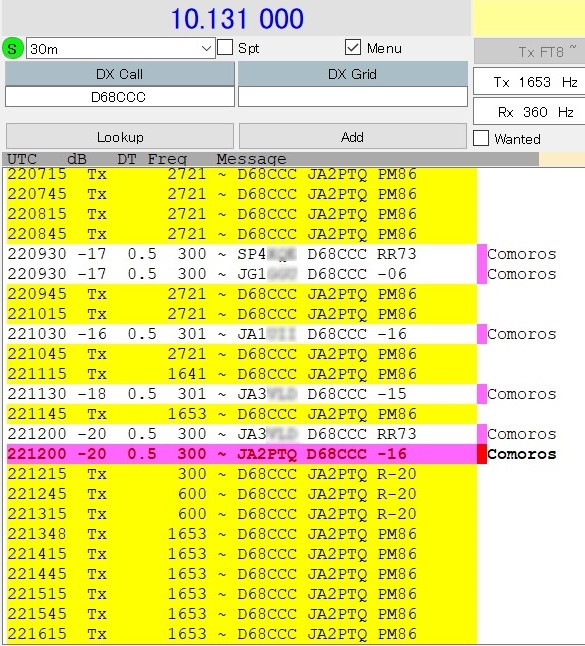
Task: Select the 220845 Tx 2721 row
Action: pyautogui.click(x=242, y=234)
